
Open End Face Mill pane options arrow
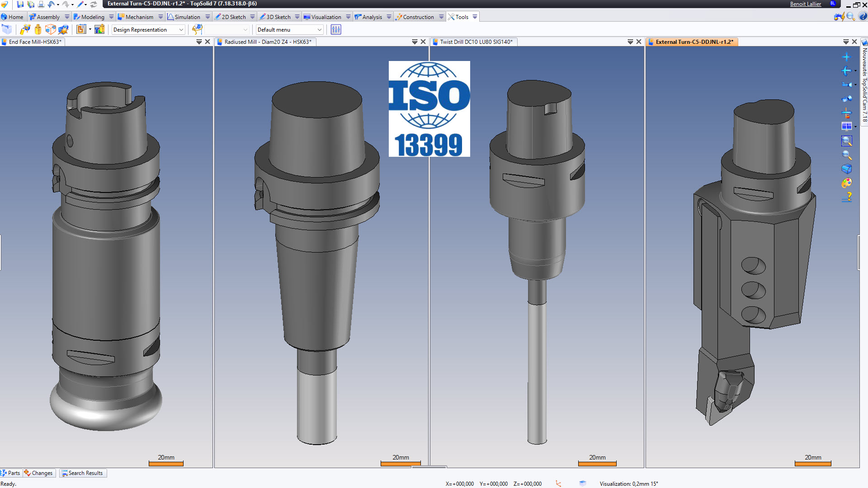[199, 42]
